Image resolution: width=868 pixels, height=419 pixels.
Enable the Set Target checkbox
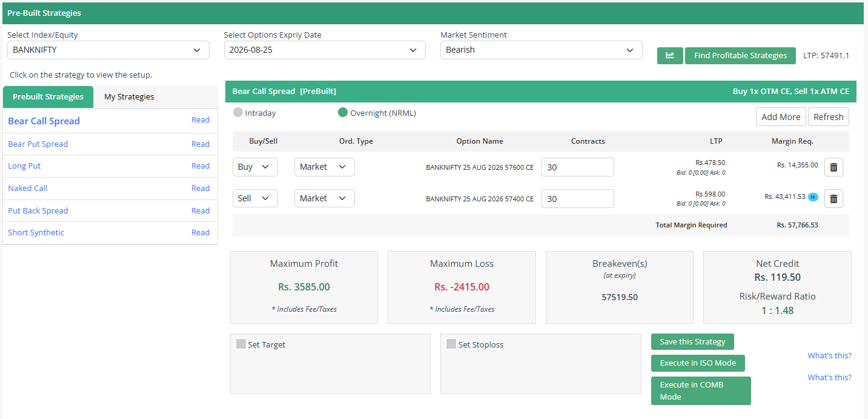241,344
